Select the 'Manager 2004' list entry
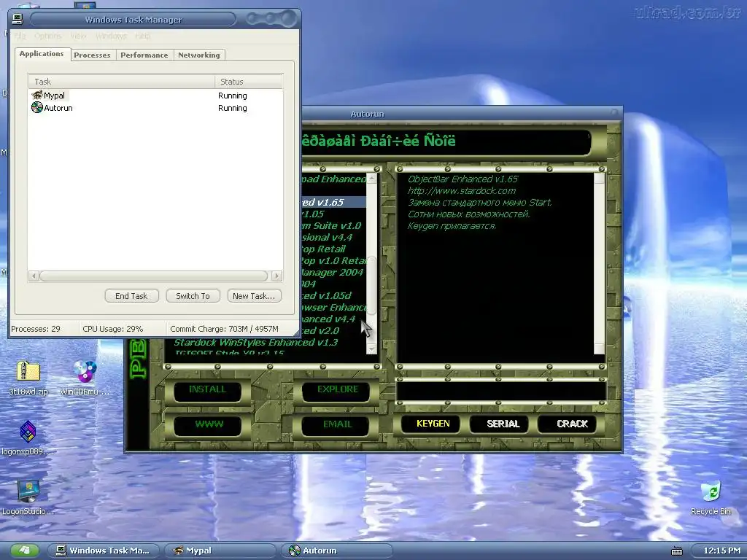Image resolution: width=747 pixels, height=560 pixels. (333, 273)
